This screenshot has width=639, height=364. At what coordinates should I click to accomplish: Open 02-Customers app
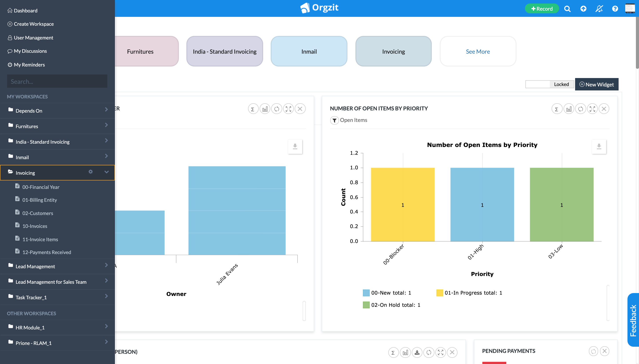click(34, 213)
